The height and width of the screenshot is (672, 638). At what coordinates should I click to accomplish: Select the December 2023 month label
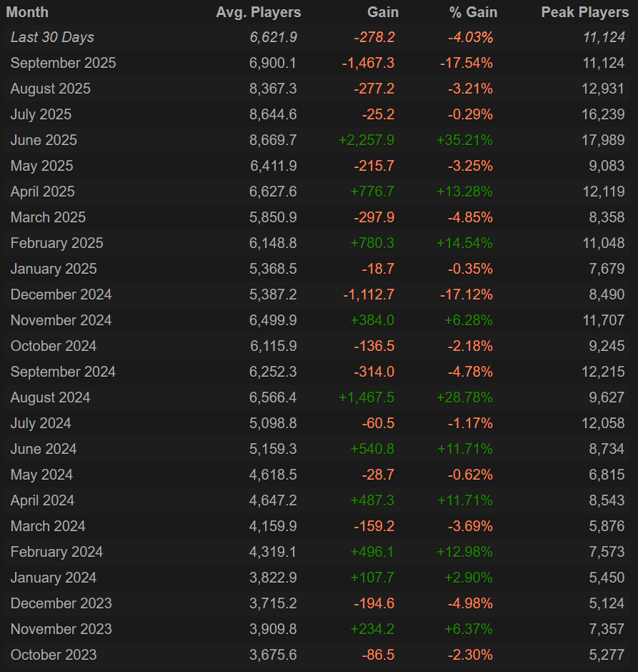pyautogui.click(x=61, y=603)
